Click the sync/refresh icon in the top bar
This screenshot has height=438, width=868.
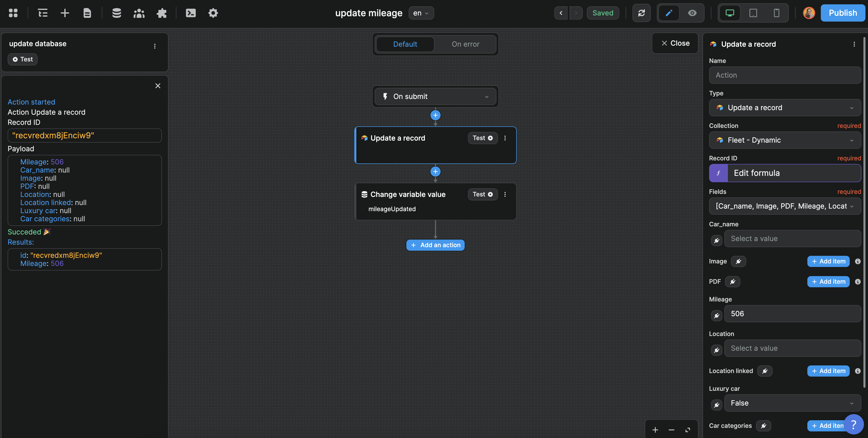(642, 13)
